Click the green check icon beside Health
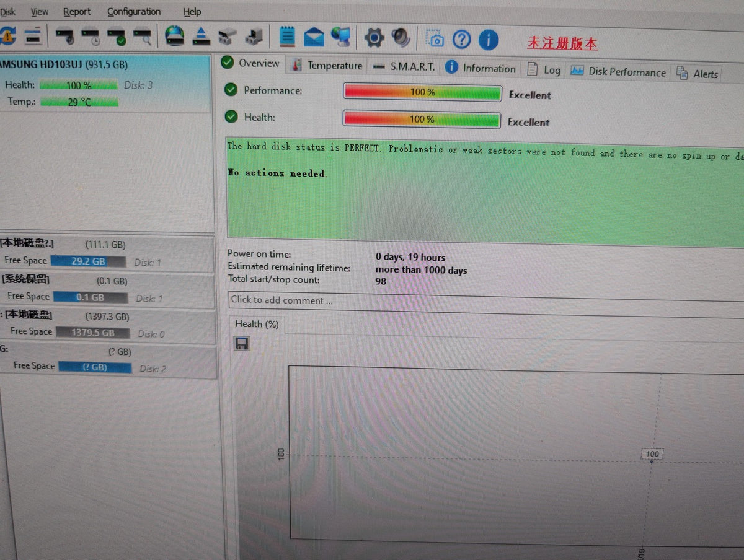The width and height of the screenshot is (744, 560). (231, 116)
